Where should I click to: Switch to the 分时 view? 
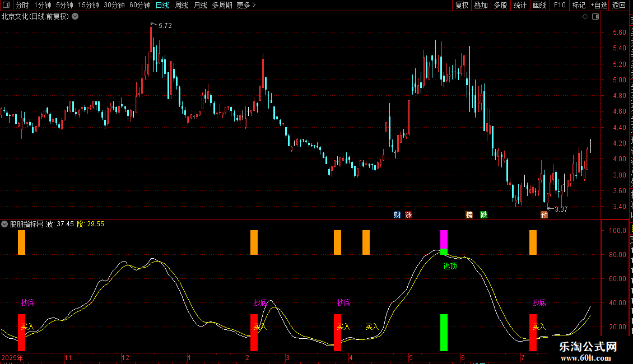[22, 5]
